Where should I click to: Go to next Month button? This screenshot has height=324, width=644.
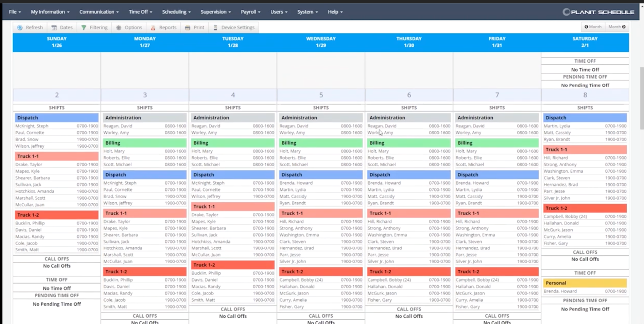tap(617, 27)
